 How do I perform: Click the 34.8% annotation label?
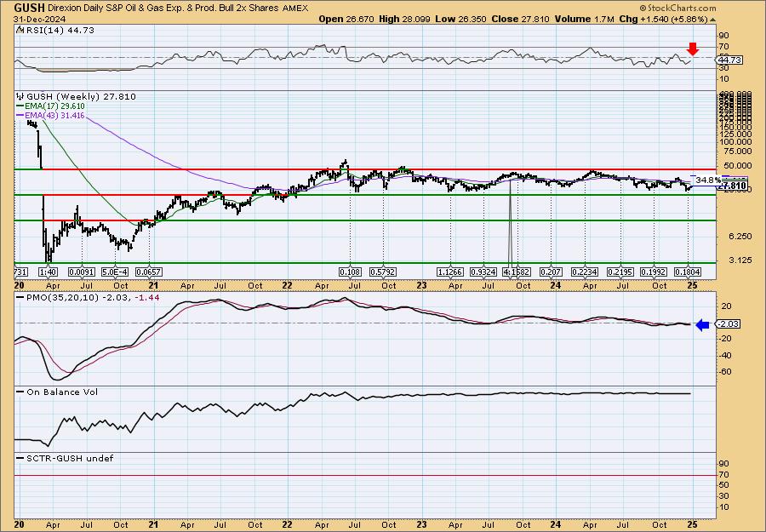click(x=707, y=180)
